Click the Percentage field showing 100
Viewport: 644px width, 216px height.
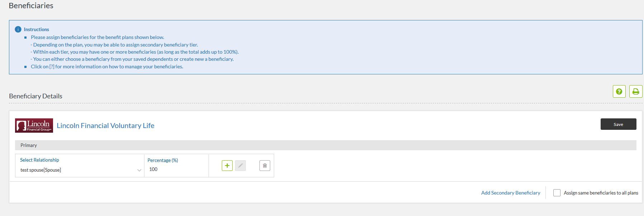pyautogui.click(x=176, y=169)
